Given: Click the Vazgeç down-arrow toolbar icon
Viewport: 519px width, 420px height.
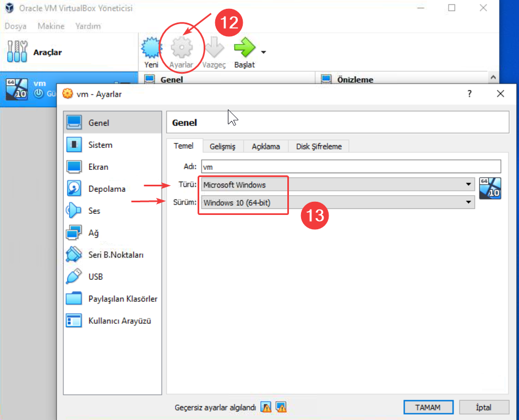Looking at the screenshot, I should (214, 48).
